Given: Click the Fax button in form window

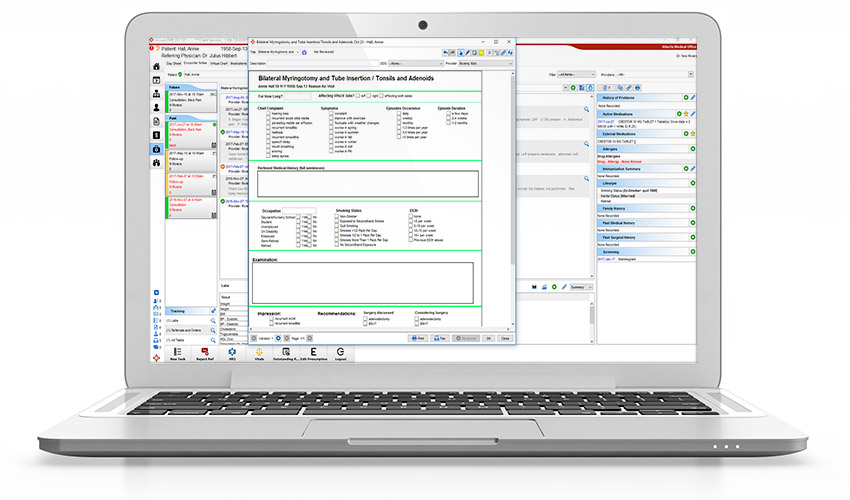Looking at the screenshot, I should pyautogui.click(x=439, y=338).
